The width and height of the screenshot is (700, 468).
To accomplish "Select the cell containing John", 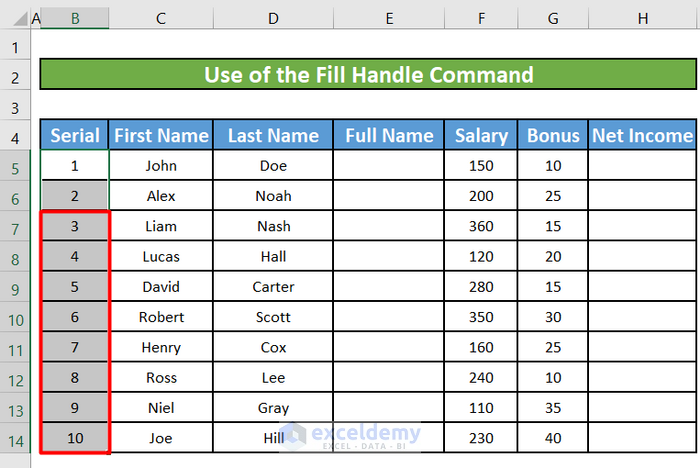I will 161,166.
